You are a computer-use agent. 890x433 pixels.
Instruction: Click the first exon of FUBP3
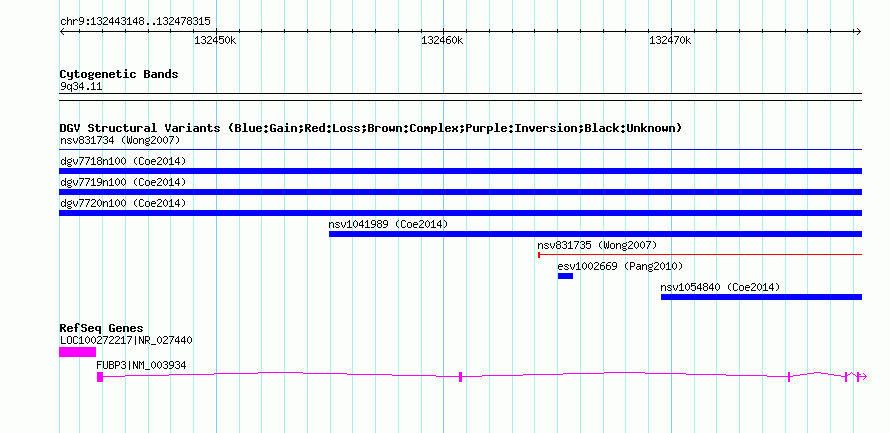click(100, 377)
